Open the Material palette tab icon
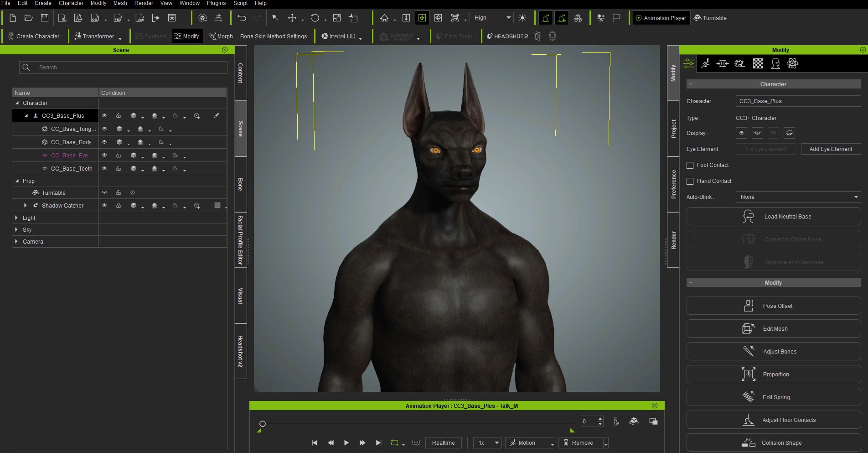The width and height of the screenshot is (868, 453). [x=740, y=63]
